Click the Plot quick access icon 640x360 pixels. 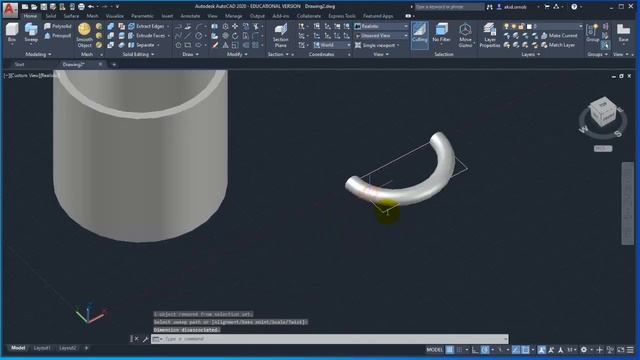(x=81, y=7)
